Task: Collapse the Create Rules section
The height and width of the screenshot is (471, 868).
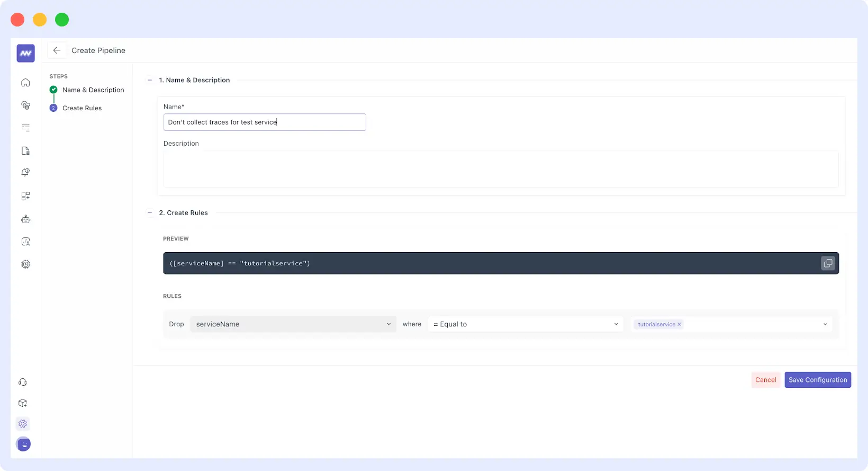Action: [150, 212]
